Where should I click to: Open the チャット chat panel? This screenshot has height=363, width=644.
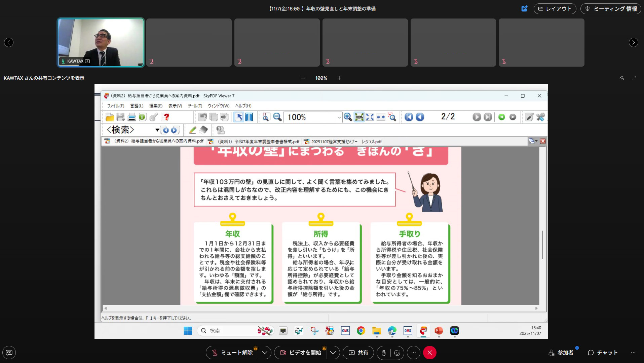[603, 353]
